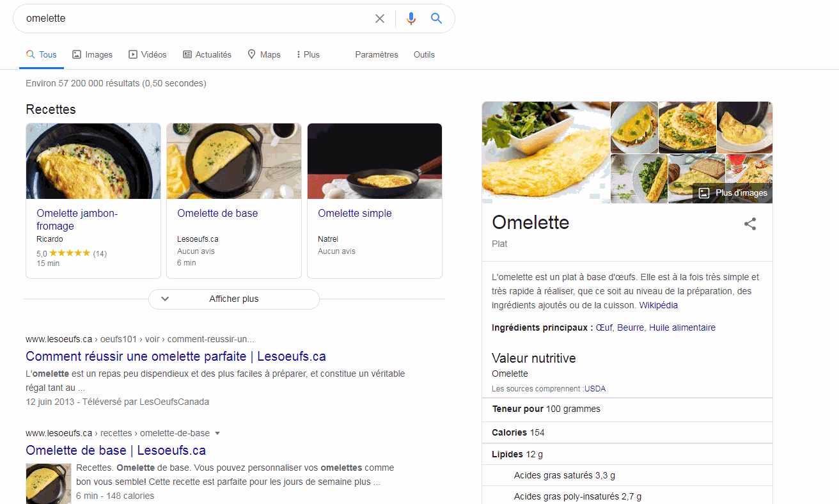839x504 pixels.
Task: Open the Images search tab
Action: [92, 55]
